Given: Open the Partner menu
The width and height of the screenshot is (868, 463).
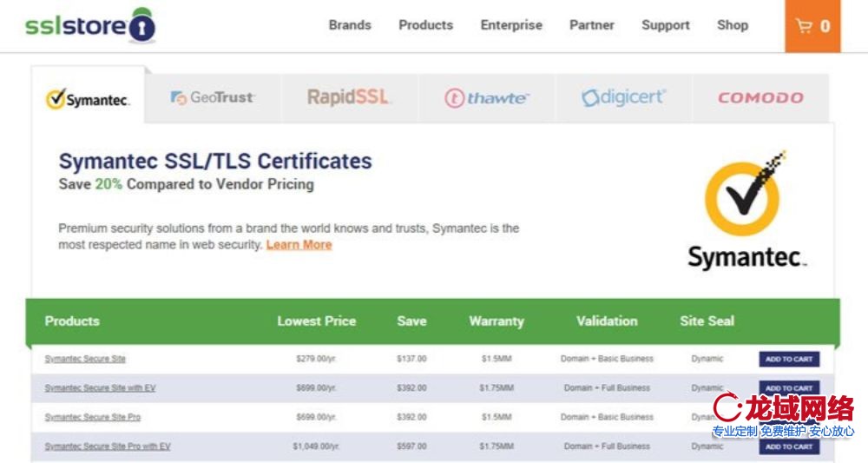Looking at the screenshot, I should (591, 25).
